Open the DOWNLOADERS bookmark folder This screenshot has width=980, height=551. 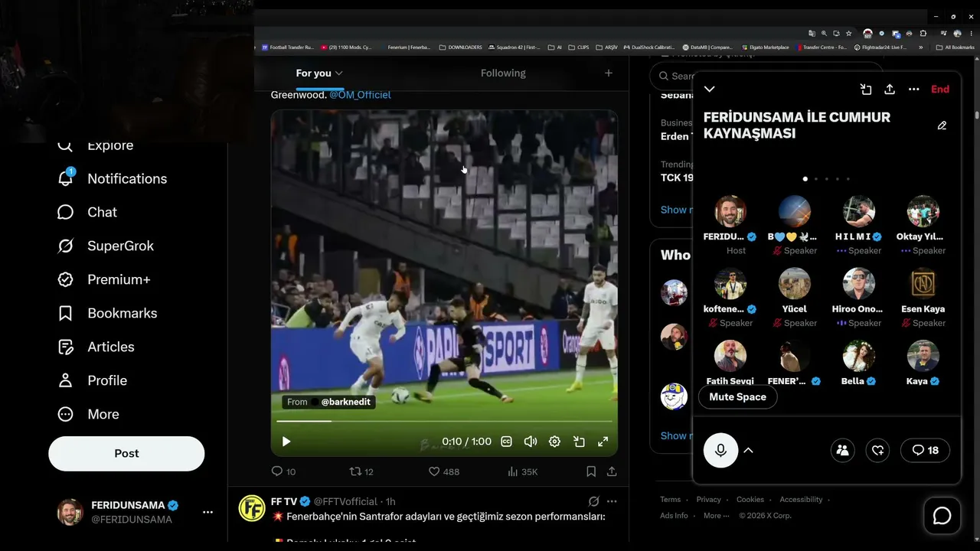[x=461, y=47]
